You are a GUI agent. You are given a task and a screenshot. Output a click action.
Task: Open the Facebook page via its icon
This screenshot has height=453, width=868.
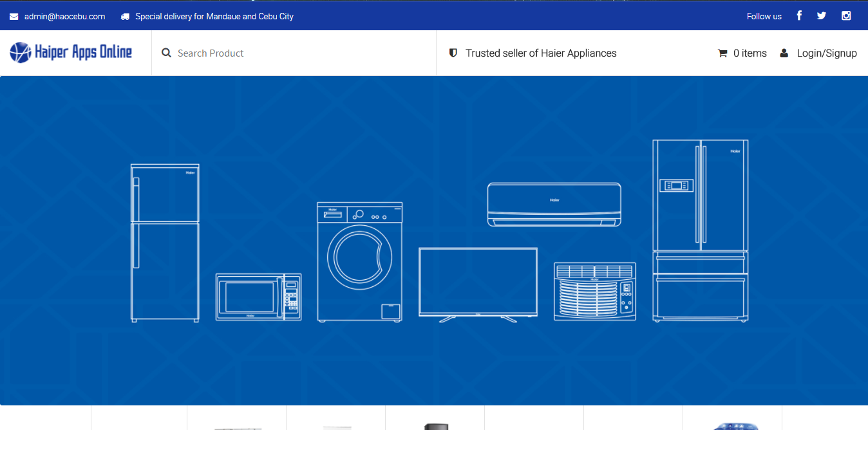pos(798,15)
